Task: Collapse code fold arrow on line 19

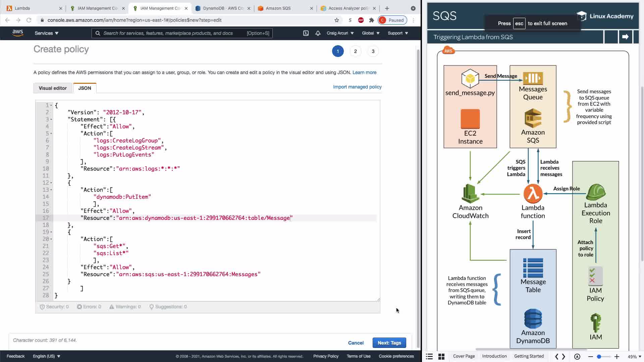Action: (51, 232)
